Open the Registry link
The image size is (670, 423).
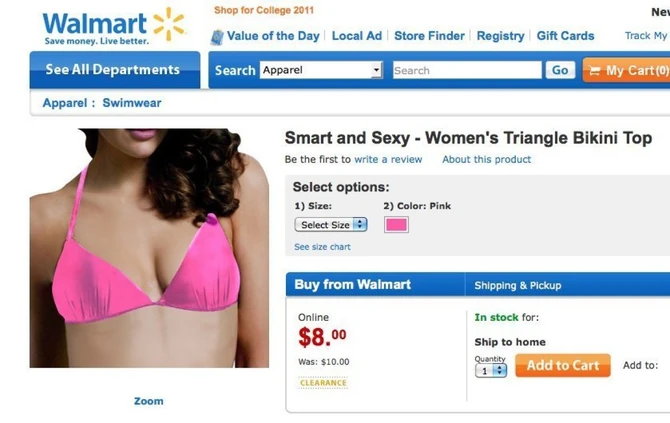[500, 36]
